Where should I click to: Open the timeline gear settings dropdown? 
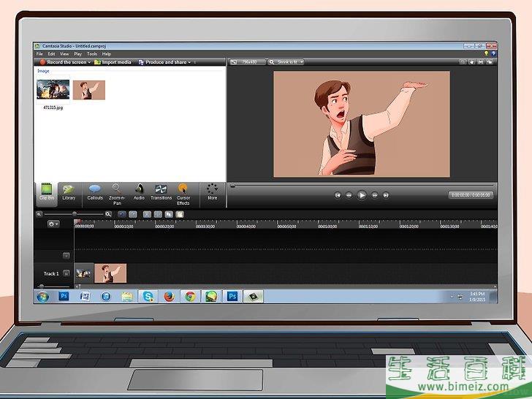[x=53, y=224]
